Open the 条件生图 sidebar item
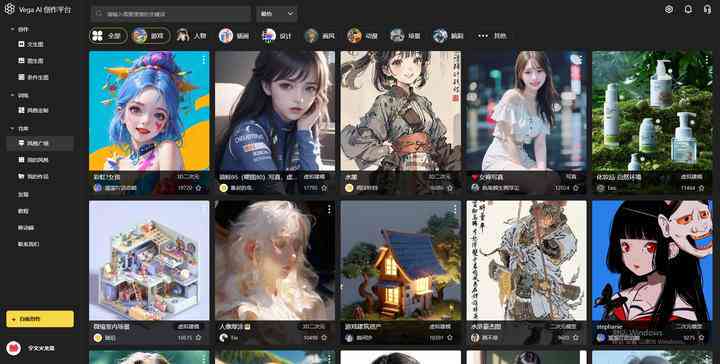The image size is (720, 364). tap(34, 77)
